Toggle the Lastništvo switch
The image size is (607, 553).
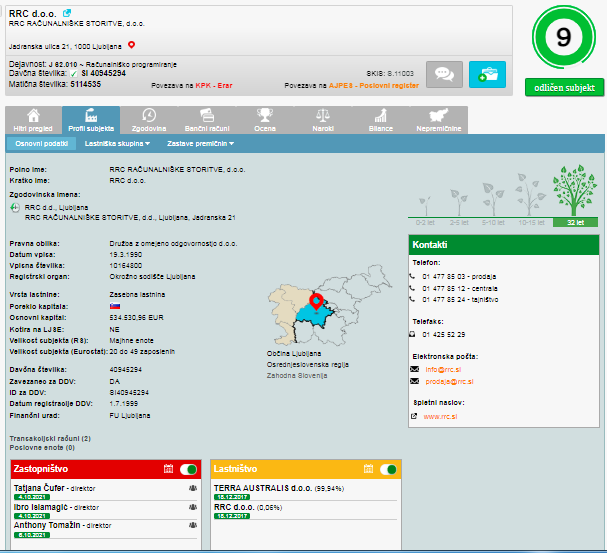coord(387,468)
